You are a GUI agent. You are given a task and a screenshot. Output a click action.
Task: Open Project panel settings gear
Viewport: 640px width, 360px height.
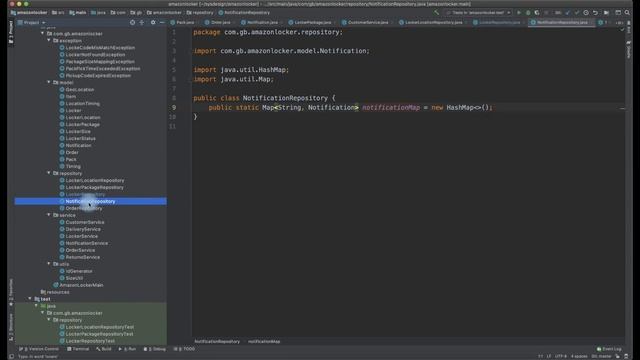coord(153,22)
